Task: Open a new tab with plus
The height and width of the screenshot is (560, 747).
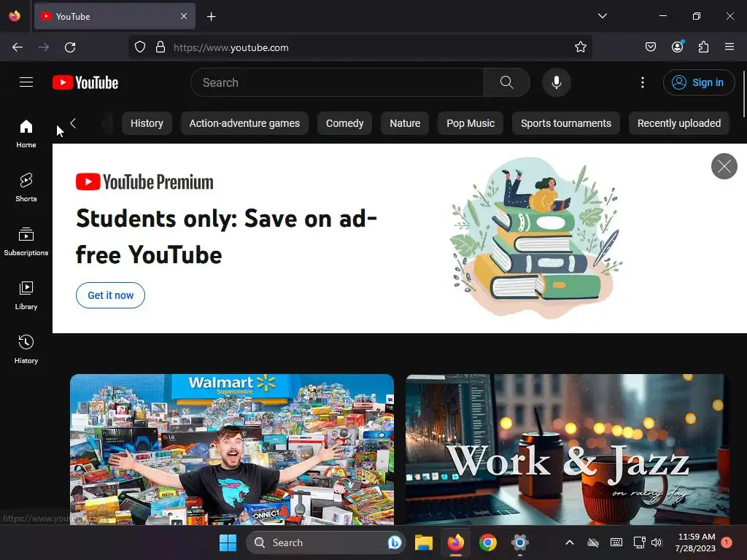Action: 211,17
